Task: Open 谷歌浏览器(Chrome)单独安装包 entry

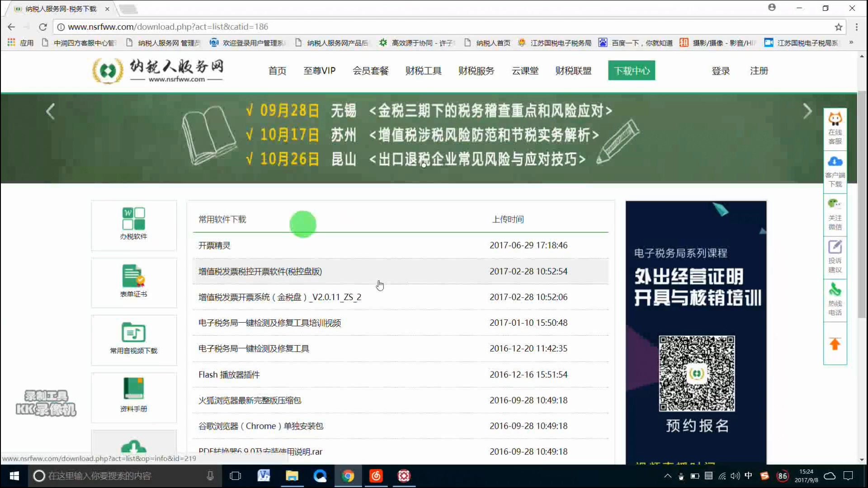Action: click(x=261, y=426)
